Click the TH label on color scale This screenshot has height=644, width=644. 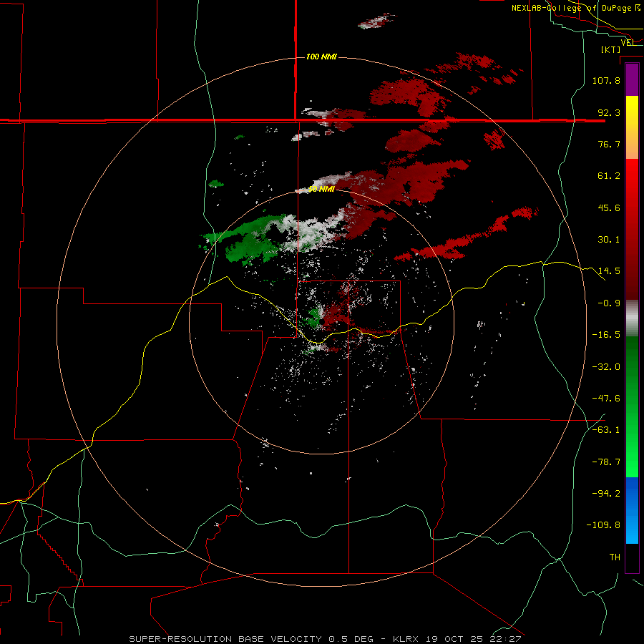click(x=615, y=557)
